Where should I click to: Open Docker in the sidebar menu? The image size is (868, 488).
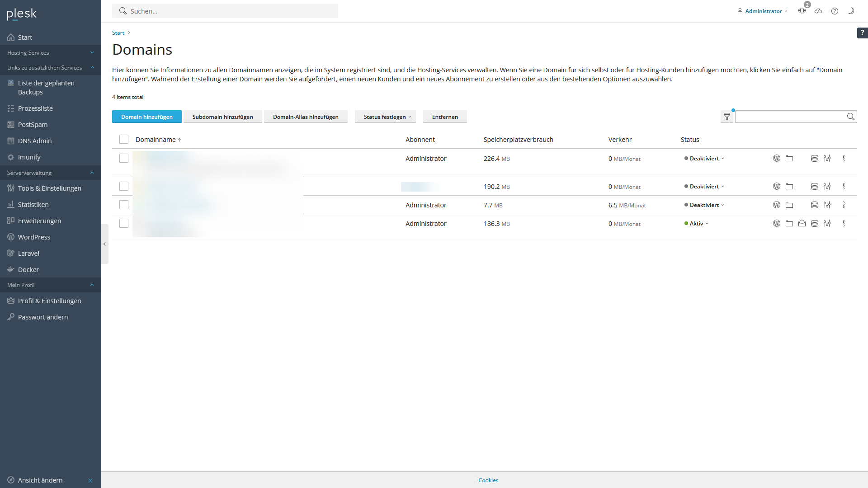[28, 270]
